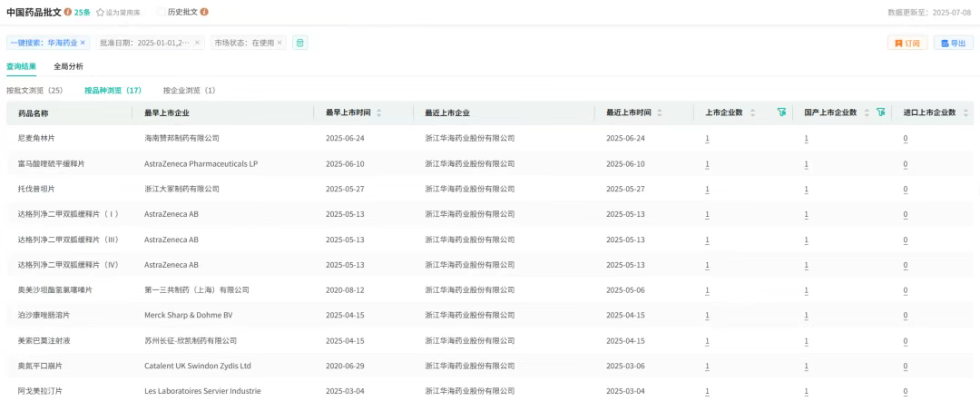Sort by 最近上市时间 column
The width and height of the screenshot is (980, 401).
point(659,112)
